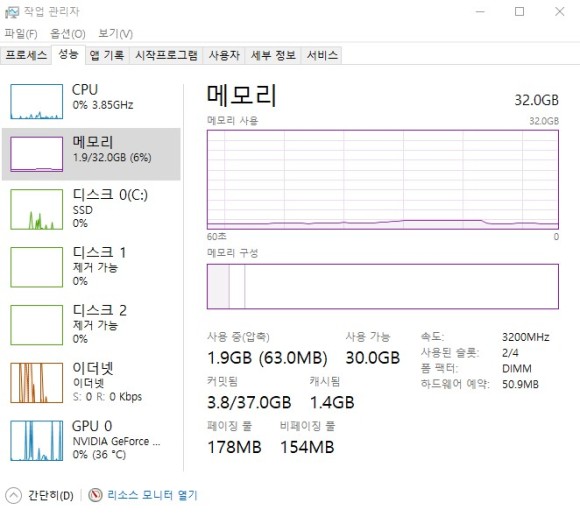
Task: Click the 154MB non-paged pool value
Action: click(307, 447)
